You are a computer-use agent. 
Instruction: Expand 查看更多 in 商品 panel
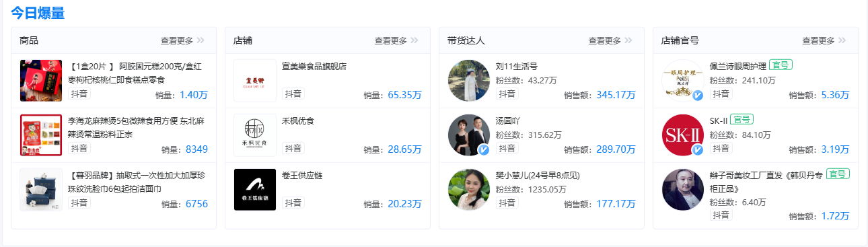tap(182, 40)
